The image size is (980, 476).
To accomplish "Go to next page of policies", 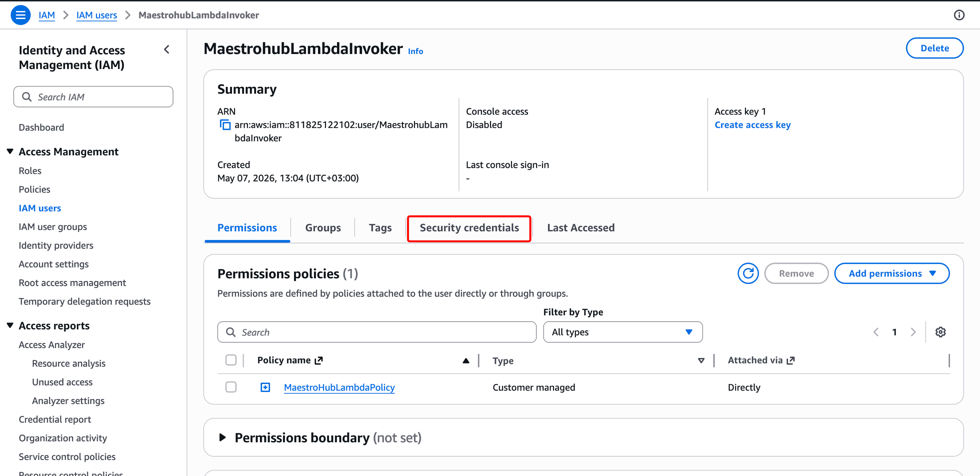I will [x=913, y=332].
